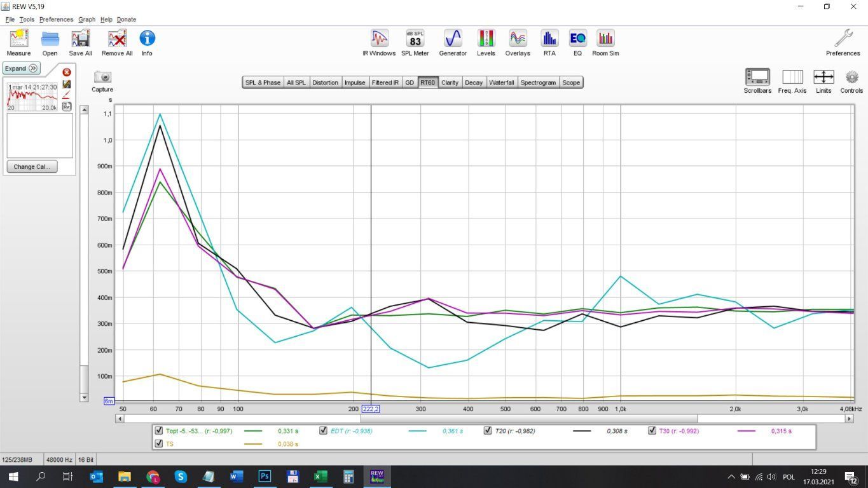Screen dimensions: 868x488
Task: Open the Help menu
Action: 106,20
